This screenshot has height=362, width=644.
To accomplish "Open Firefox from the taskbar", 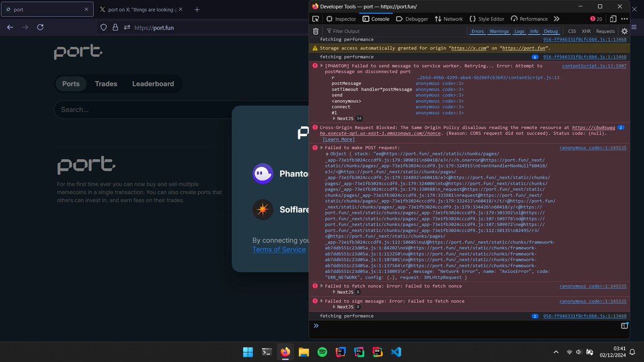I will [285, 352].
